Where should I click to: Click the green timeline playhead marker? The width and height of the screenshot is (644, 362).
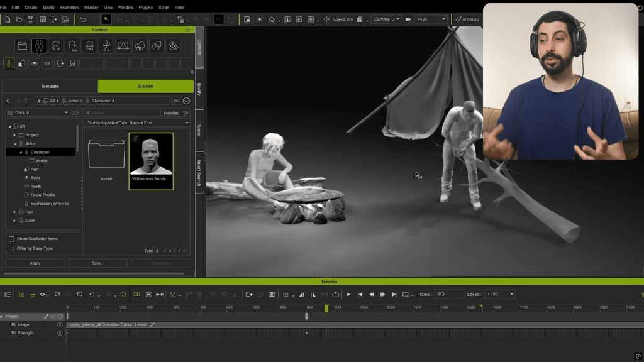(326, 308)
